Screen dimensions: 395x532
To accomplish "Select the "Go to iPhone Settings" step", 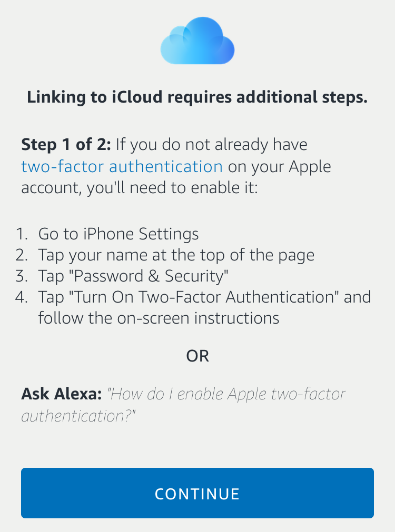I will pyautogui.click(x=118, y=234).
